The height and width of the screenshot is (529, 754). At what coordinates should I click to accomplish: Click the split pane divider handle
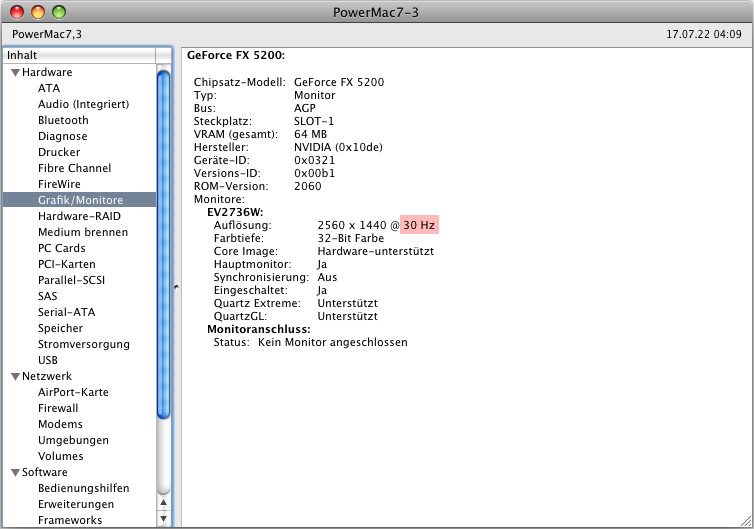[176, 287]
